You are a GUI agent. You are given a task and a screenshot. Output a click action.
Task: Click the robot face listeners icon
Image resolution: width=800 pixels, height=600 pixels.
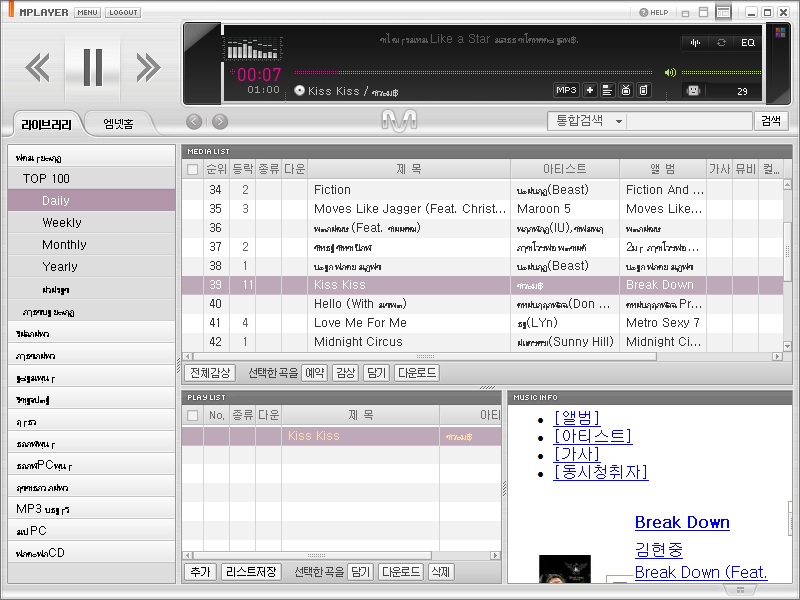pyautogui.click(x=693, y=90)
